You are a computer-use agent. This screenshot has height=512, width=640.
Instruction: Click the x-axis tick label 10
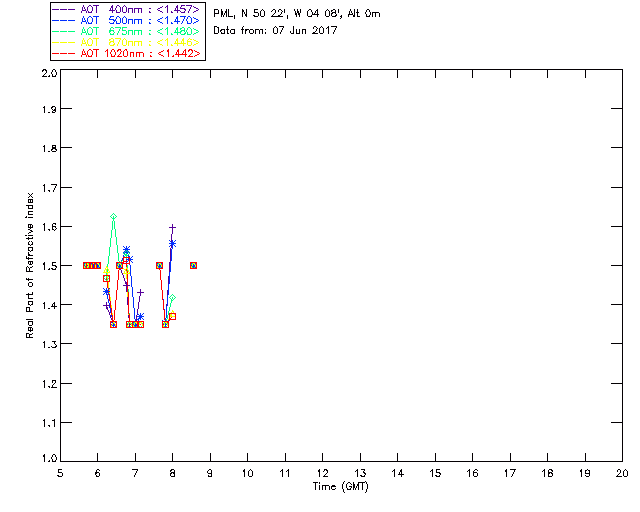tap(247, 473)
